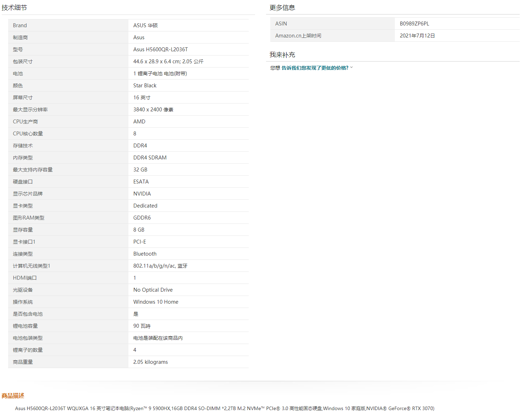Image resolution: width=525 pixels, height=420 pixels.
Task: Click the 显存容量 label
Action: 23,230
